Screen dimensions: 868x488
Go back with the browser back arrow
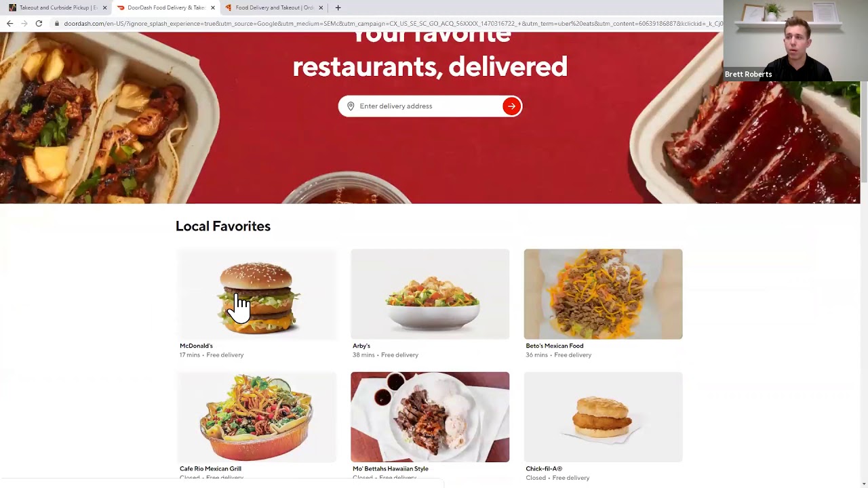coord(9,23)
